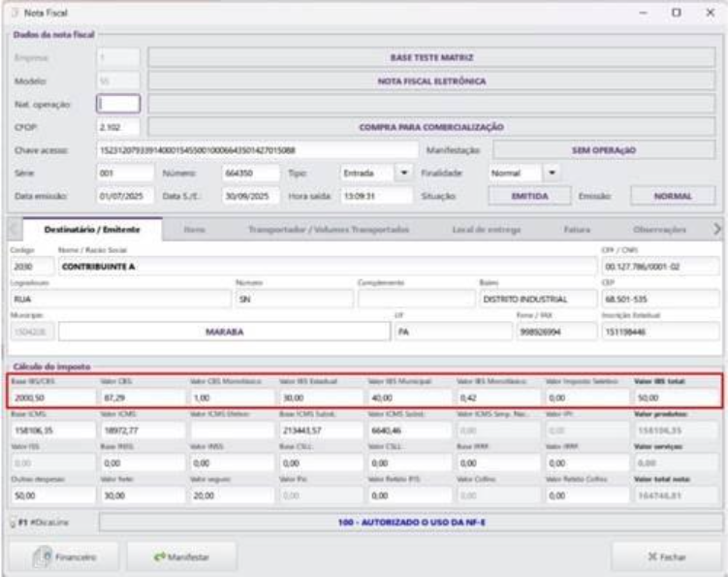Click the Valor IBS total field 50,00

pyautogui.click(x=677, y=398)
